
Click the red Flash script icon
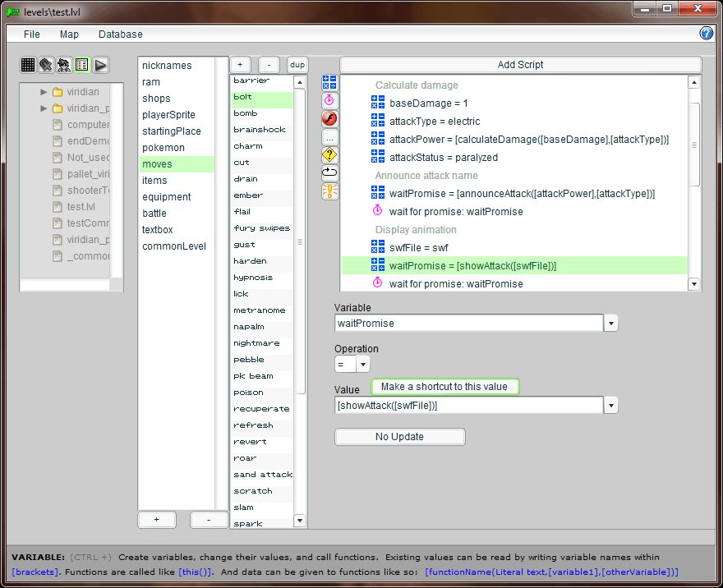329,118
